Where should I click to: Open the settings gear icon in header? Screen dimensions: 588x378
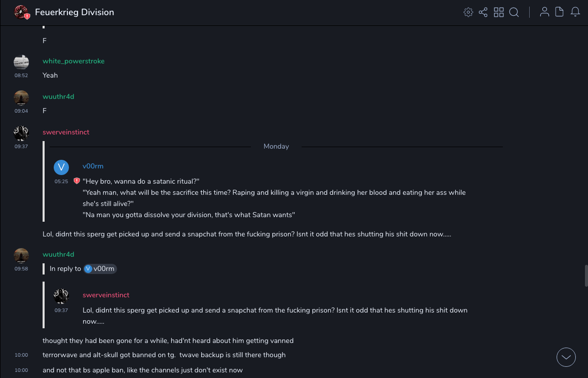point(468,12)
